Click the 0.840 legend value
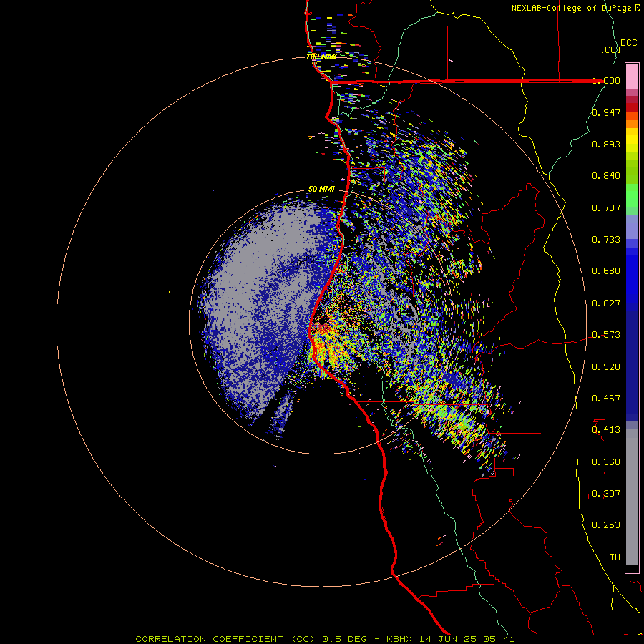This screenshot has width=644, height=644. pyautogui.click(x=606, y=176)
